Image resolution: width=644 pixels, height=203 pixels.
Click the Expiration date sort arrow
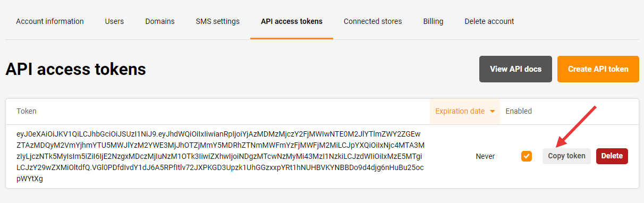point(493,112)
